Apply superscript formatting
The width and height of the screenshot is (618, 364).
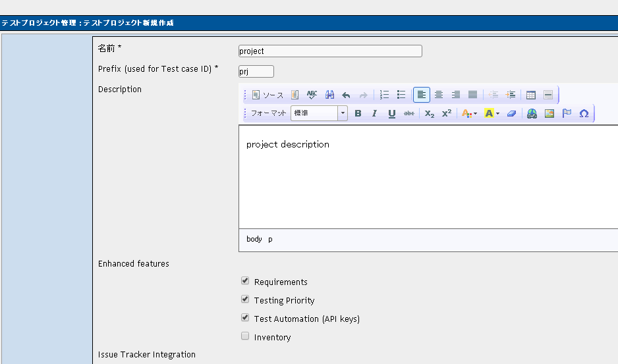click(x=447, y=113)
